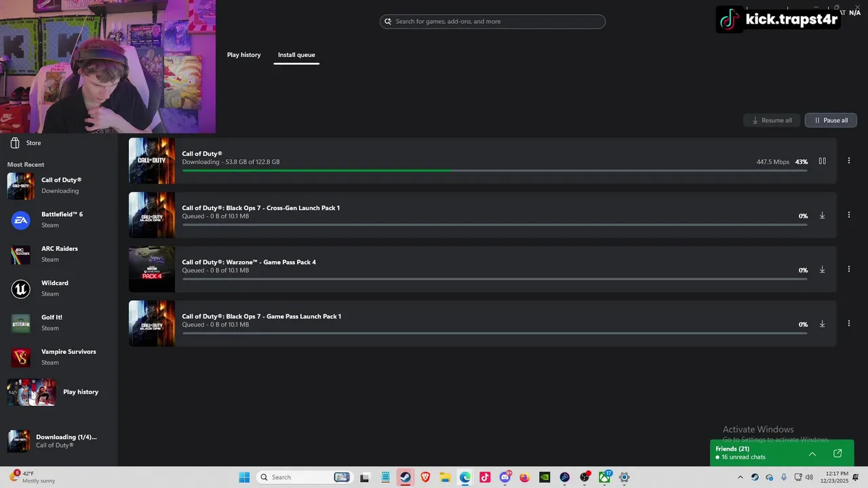Open the Downloading (1/4) status in sidebar
Image resolution: width=868 pixels, height=488 pixels.
(59, 441)
